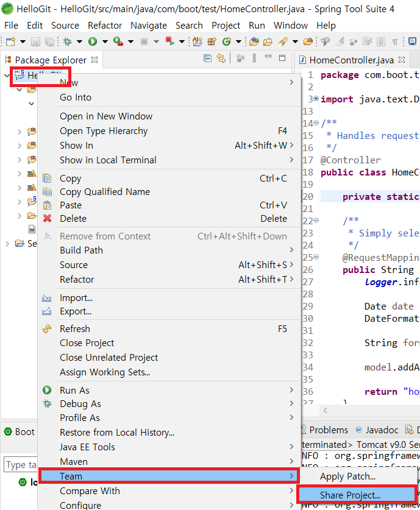Click Apply Patch... in Team submenu
420x510 pixels.
(358, 476)
